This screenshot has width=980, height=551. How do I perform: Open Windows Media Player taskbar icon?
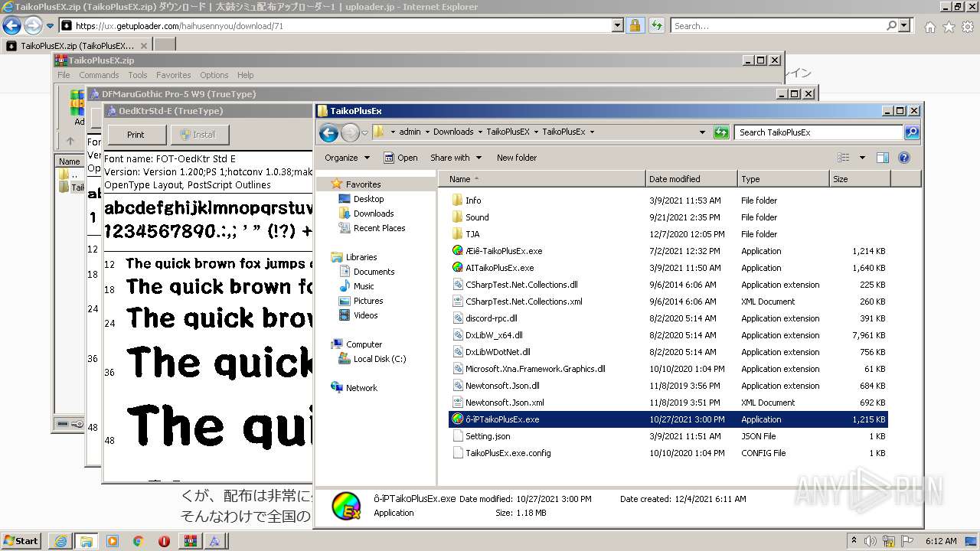113,541
